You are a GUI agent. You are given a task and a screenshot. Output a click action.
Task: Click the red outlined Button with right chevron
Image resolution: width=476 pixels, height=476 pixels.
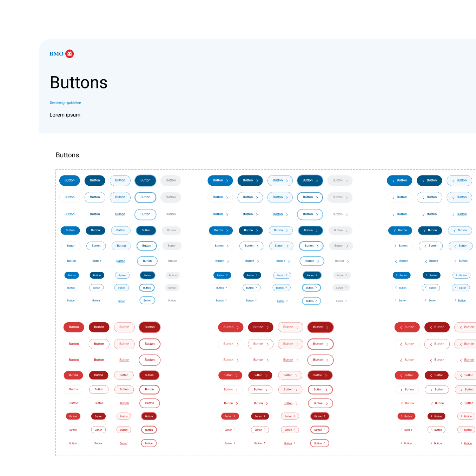290,327
